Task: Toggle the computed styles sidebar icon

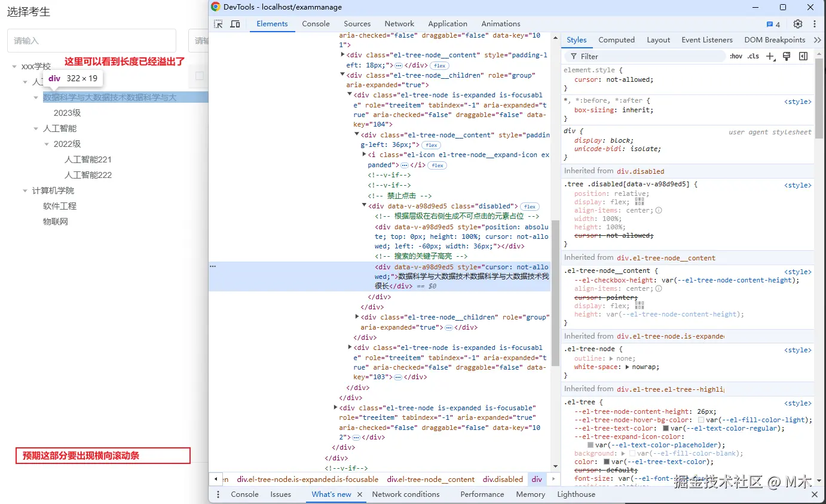Action: 803,56
